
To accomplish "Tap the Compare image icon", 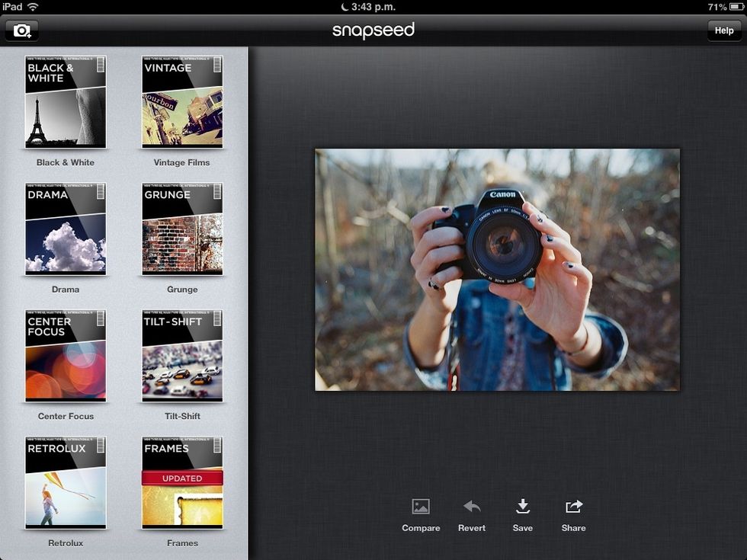I will (421, 506).
